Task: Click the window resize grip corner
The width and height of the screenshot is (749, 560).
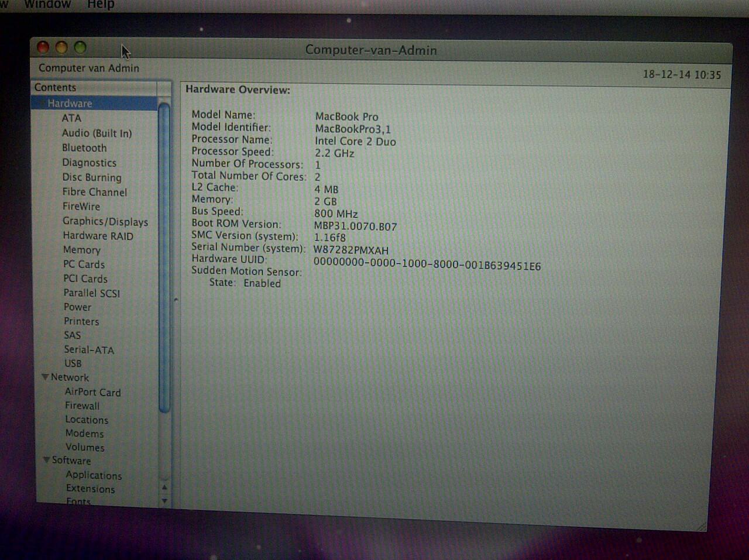Action: 702,526
